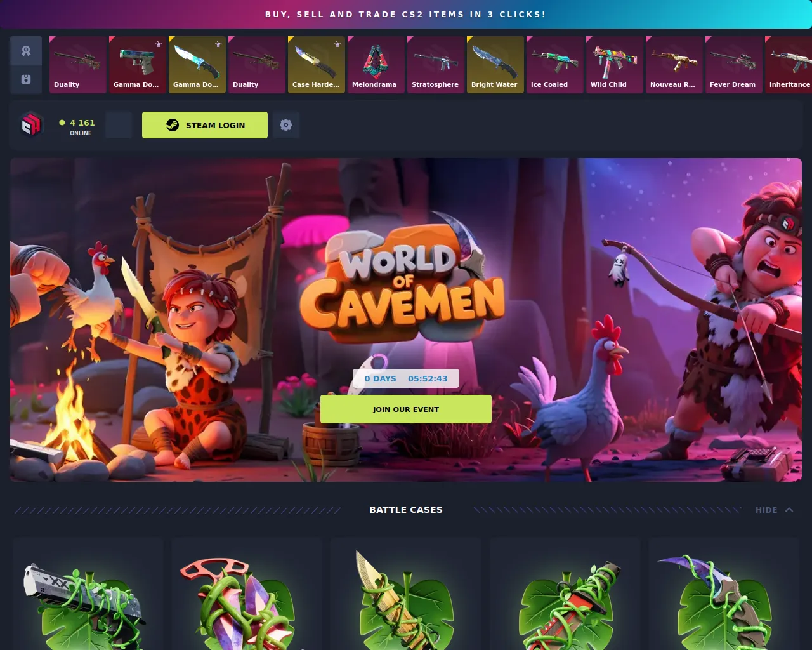Open the top promo banner about trading CS2 items
Image resolution: width=812 pixels, height=650 pixels.
(406, 14)
